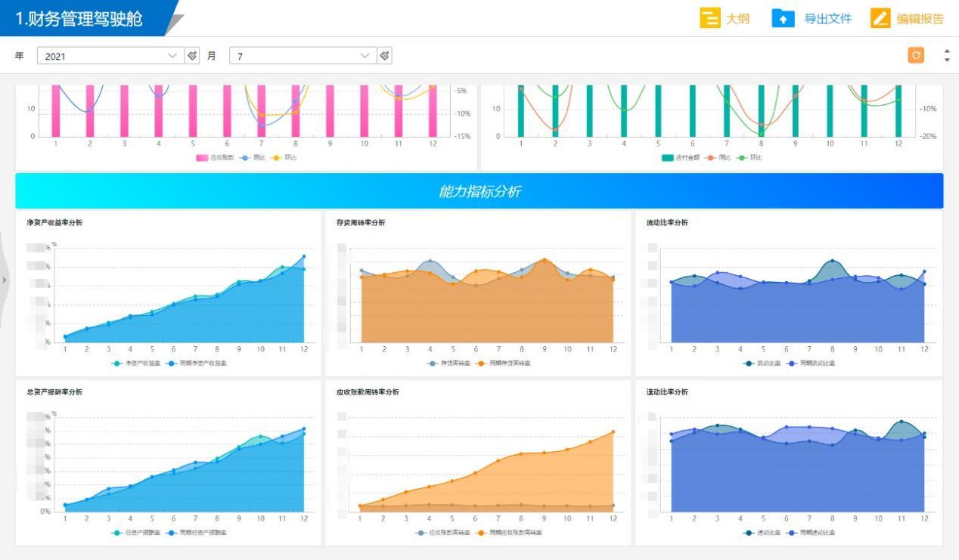Click the 编辑报告 text label
Viewport: 959px width, 560px height.
[920, 19]
